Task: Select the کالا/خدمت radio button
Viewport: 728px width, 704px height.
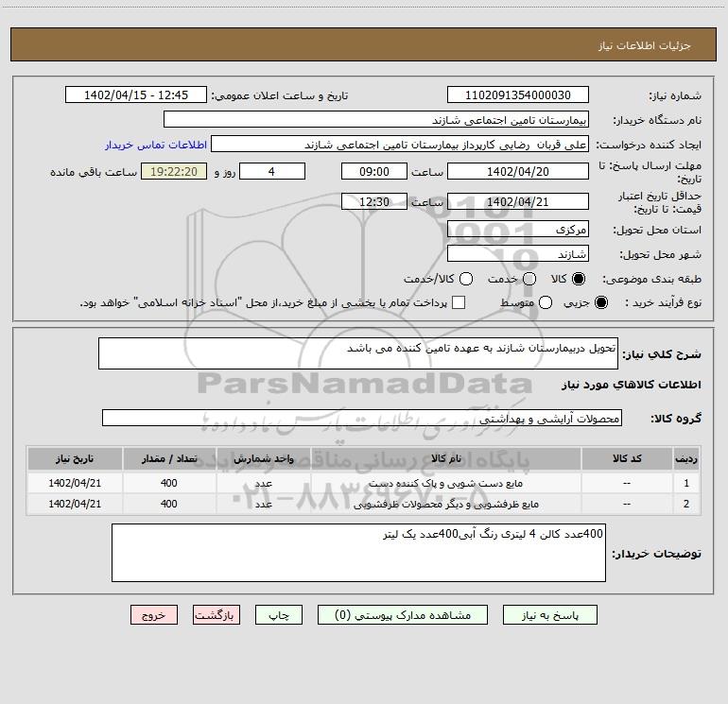Action: click(466, 279)
